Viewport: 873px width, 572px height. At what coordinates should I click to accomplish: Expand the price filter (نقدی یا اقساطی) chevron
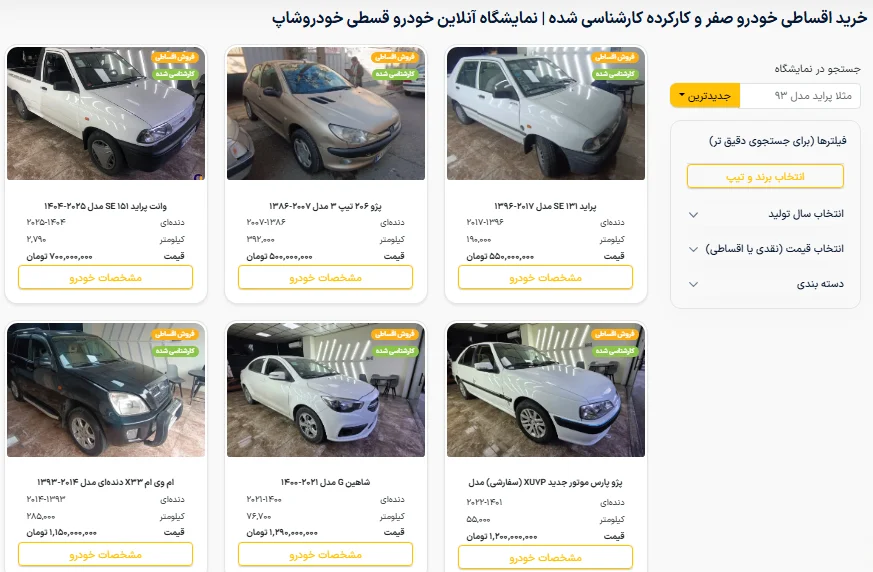[x=693, y=249]
